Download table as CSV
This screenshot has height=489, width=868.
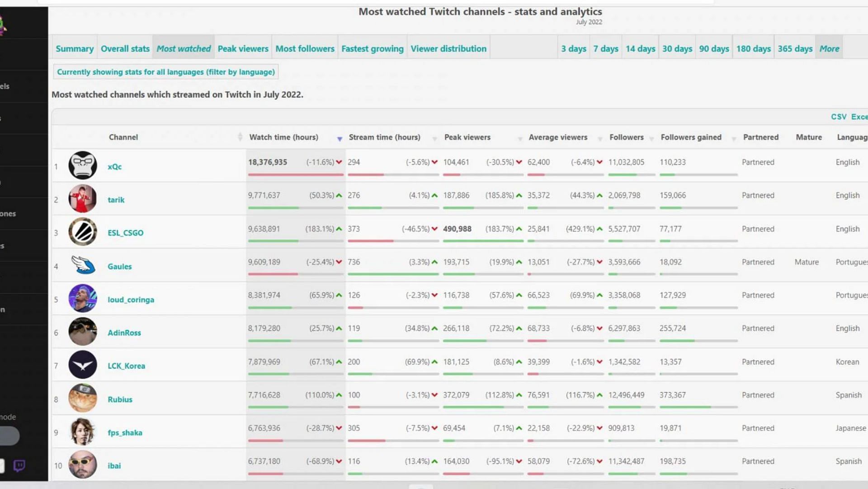(x=839, y=117)
